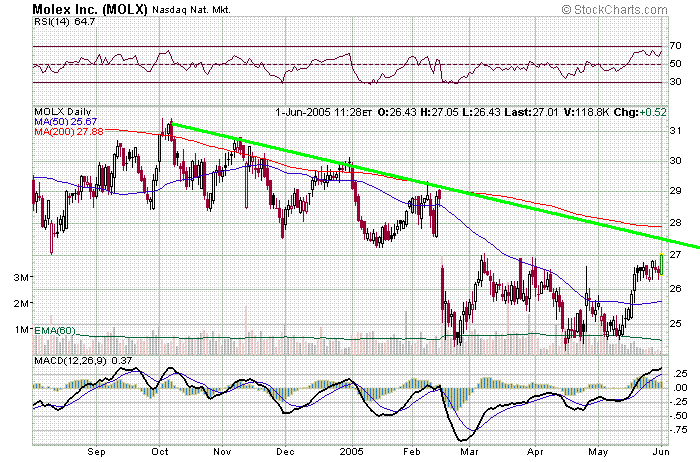Click the 'Nasdaq Nat. Mkt.' label
This screenshot has height=462, width=700.
tap(192, 10)
